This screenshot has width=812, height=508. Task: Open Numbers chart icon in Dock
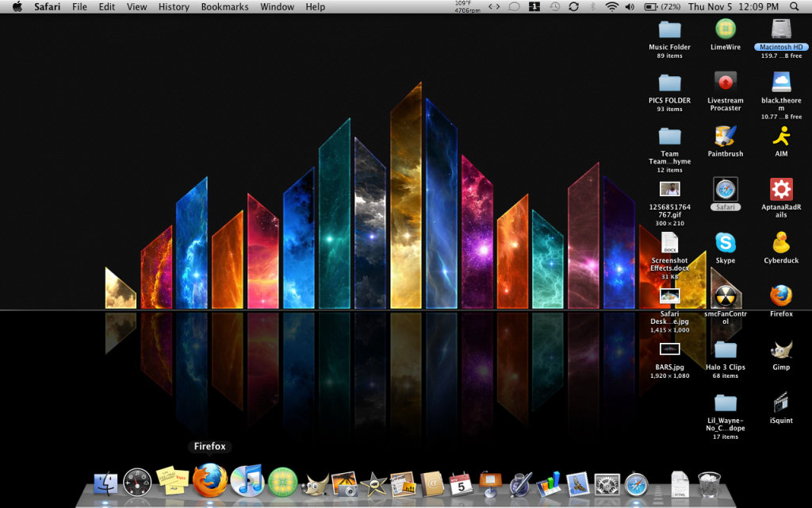pos(548,484)
